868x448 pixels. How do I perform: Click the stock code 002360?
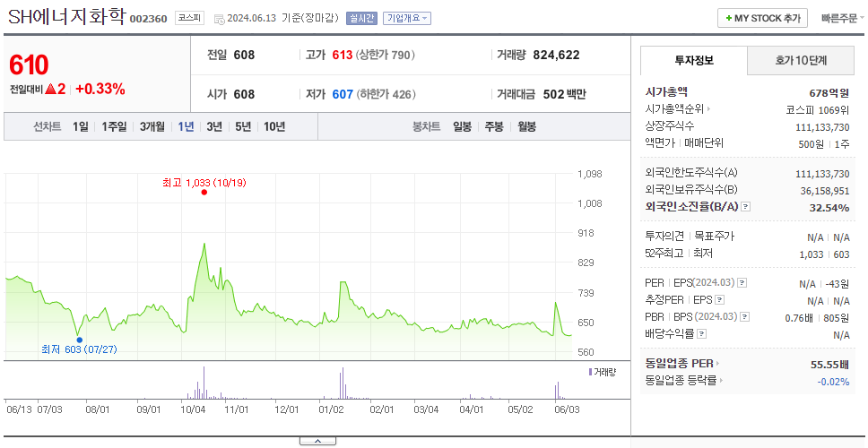pos(148,19)
